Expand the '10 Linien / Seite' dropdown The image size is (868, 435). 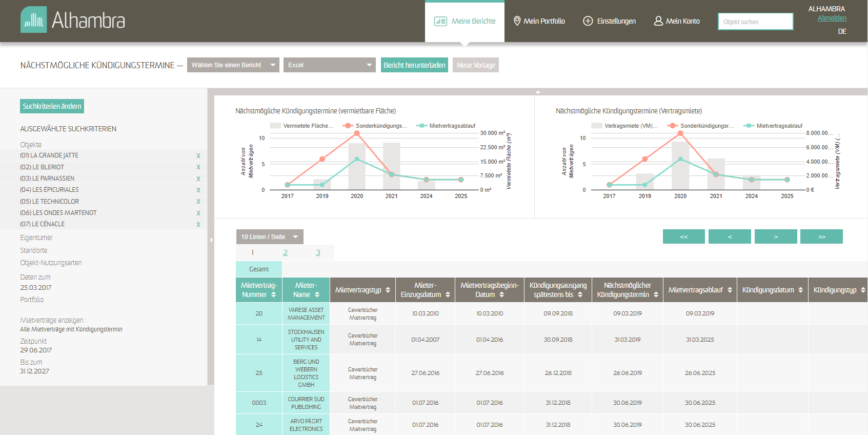point(269,237)
